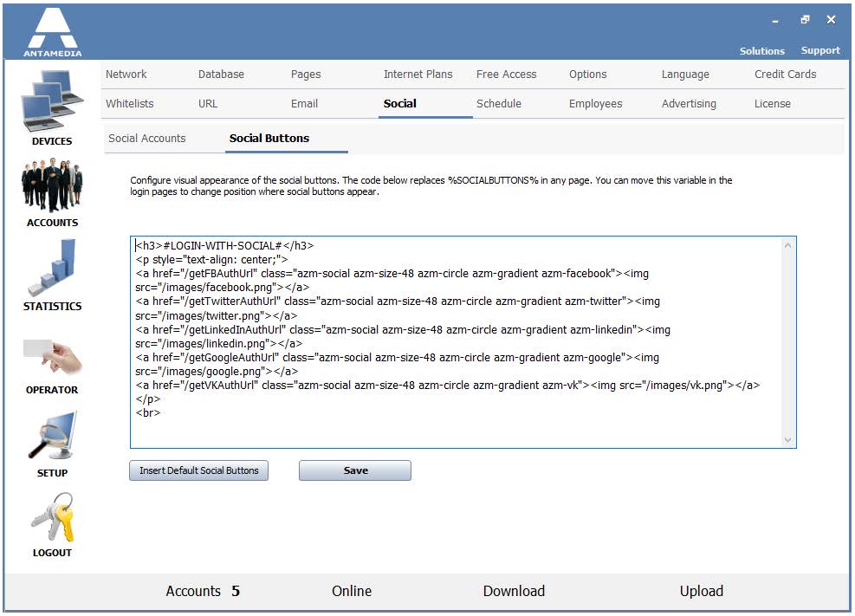Click the getFBAuthUrl code line
This screenshot has height=616, width=855.
pyautogui.click(x=392, y=274)
